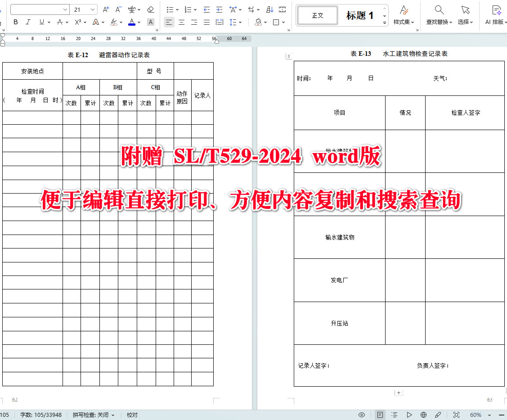
Task: Click the 校对 proofread button
Action: click(132, 415)
